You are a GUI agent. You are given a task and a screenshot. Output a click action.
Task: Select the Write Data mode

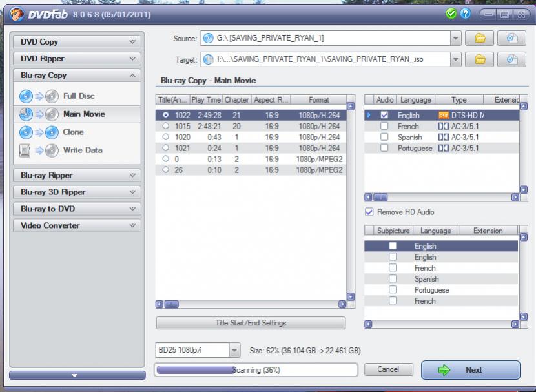click(82, 150)
